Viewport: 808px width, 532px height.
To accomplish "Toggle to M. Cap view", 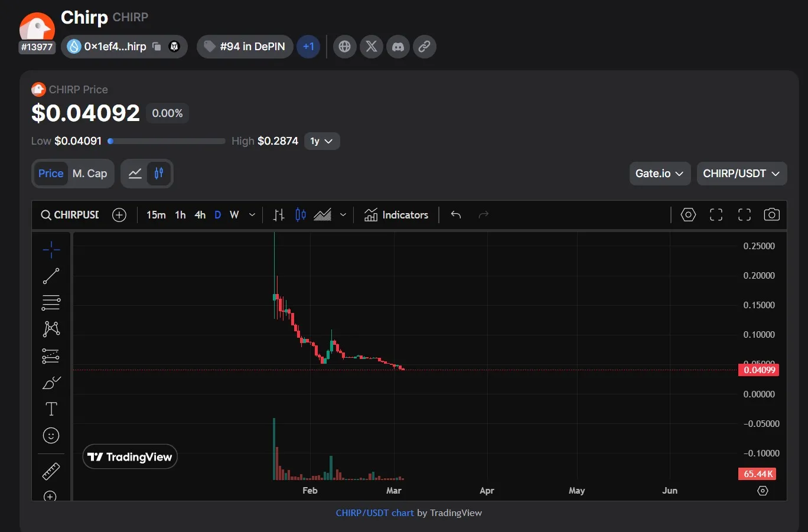I will tap(90, 174).
